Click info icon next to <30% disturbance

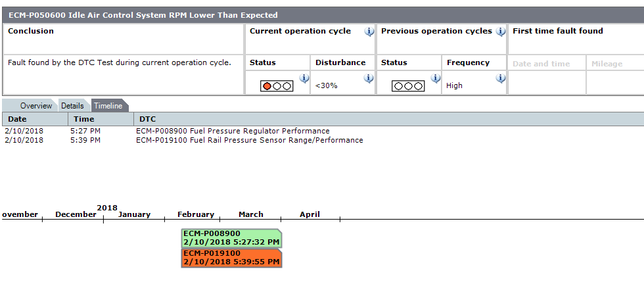pos(369,79)
